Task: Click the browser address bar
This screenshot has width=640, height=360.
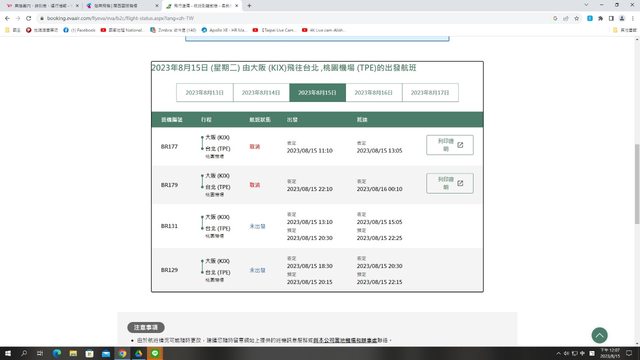Action: coord(294,18)
